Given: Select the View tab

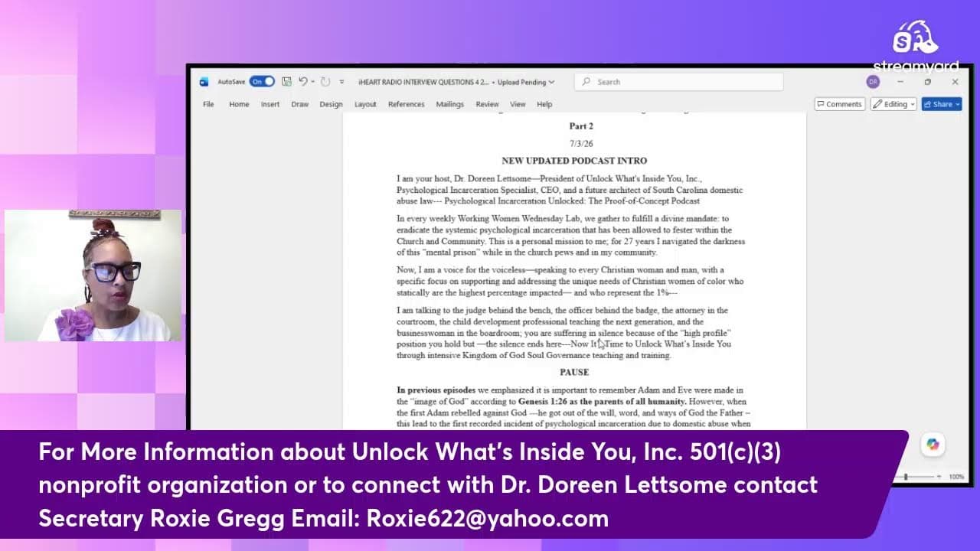Looking at the screenshot, I should [518, 104].
